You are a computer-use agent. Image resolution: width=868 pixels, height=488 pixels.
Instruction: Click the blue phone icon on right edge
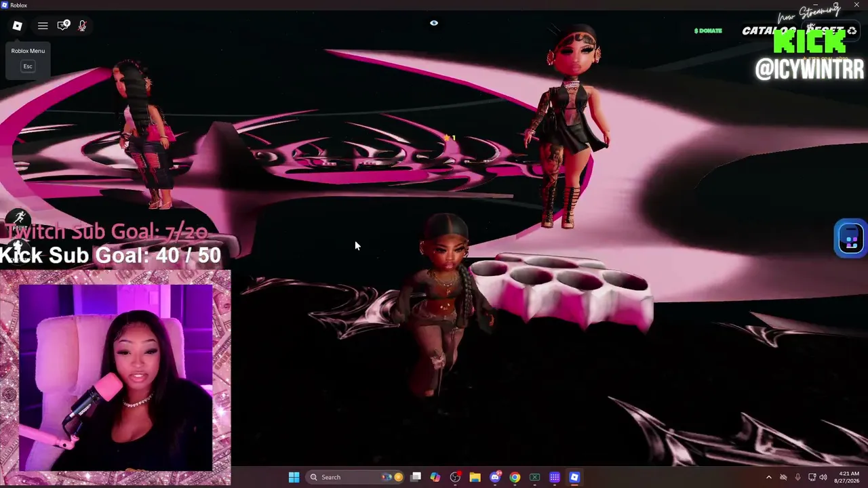coord(851,239)
